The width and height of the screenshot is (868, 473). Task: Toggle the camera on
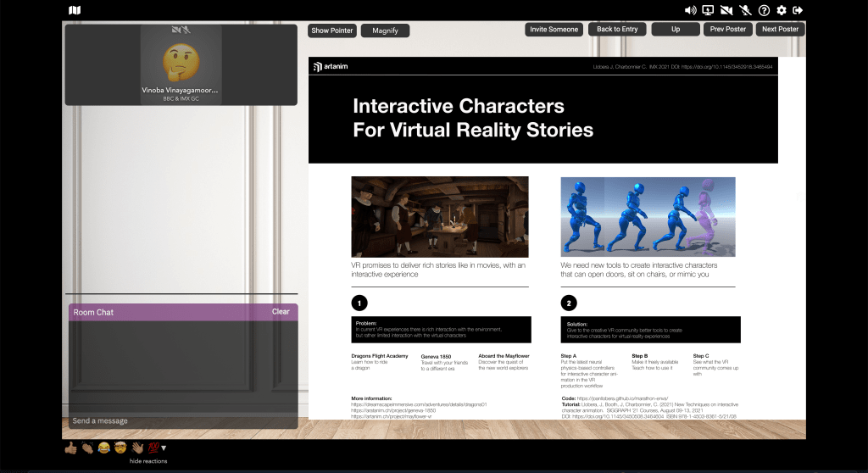(x=726, y=10)
